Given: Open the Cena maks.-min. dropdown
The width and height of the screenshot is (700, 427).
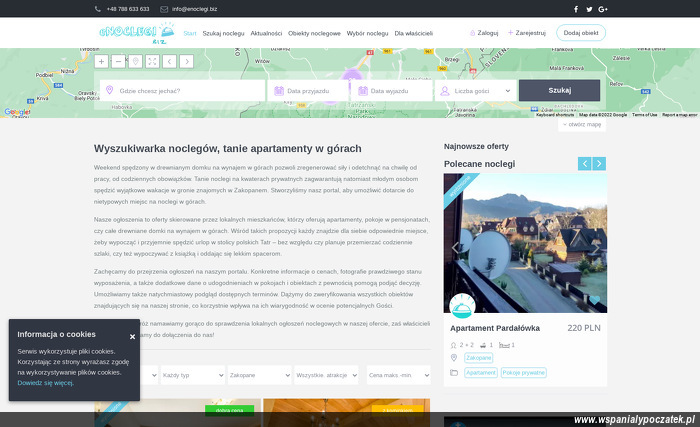Looking at the screenshot, I should (x=399, y=375).
